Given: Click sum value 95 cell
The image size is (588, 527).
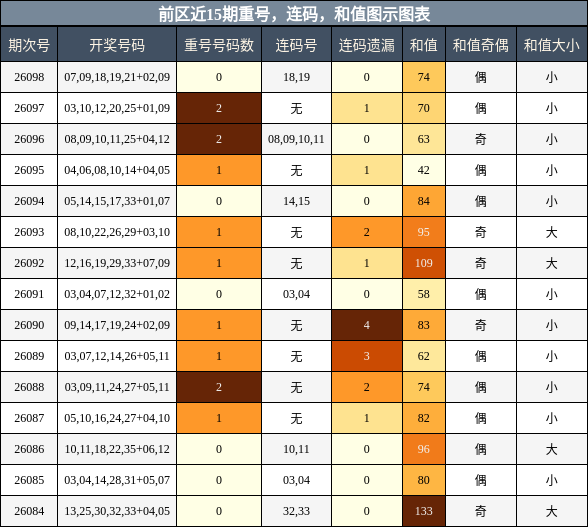Looking at the screenshot, I should point(424,232).
